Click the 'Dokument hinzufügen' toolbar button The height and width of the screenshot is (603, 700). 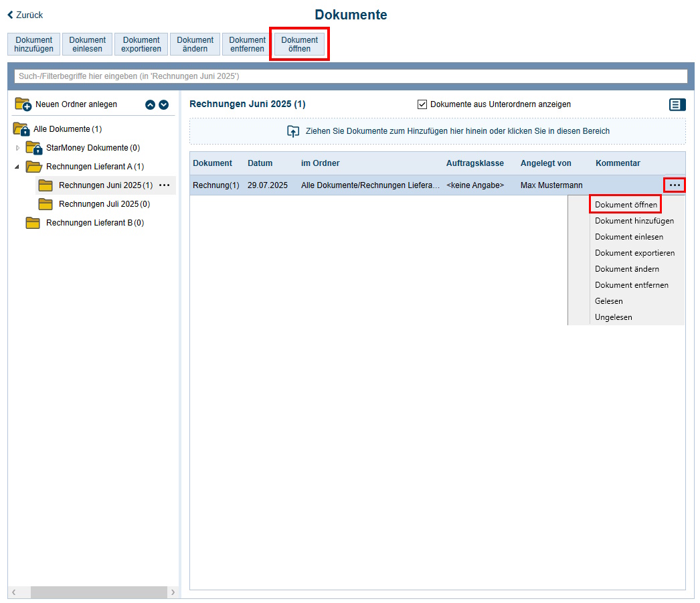click(34, 44)
